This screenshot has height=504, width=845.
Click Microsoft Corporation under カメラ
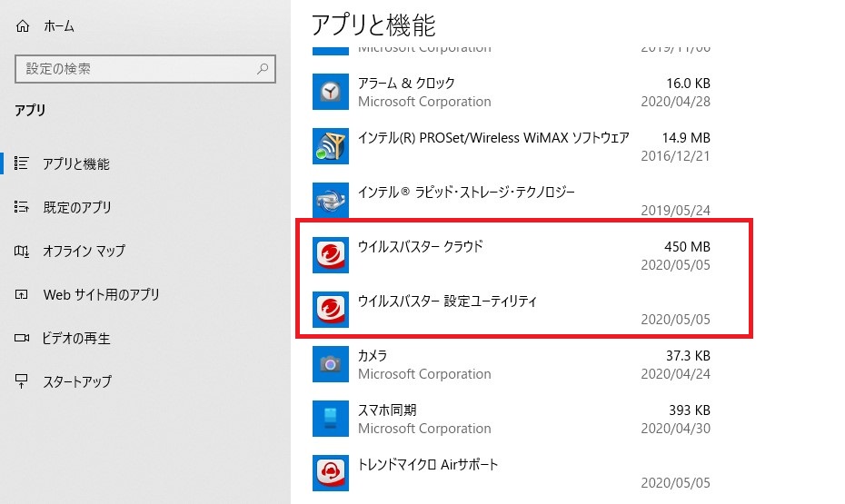(x=424, y=374)
